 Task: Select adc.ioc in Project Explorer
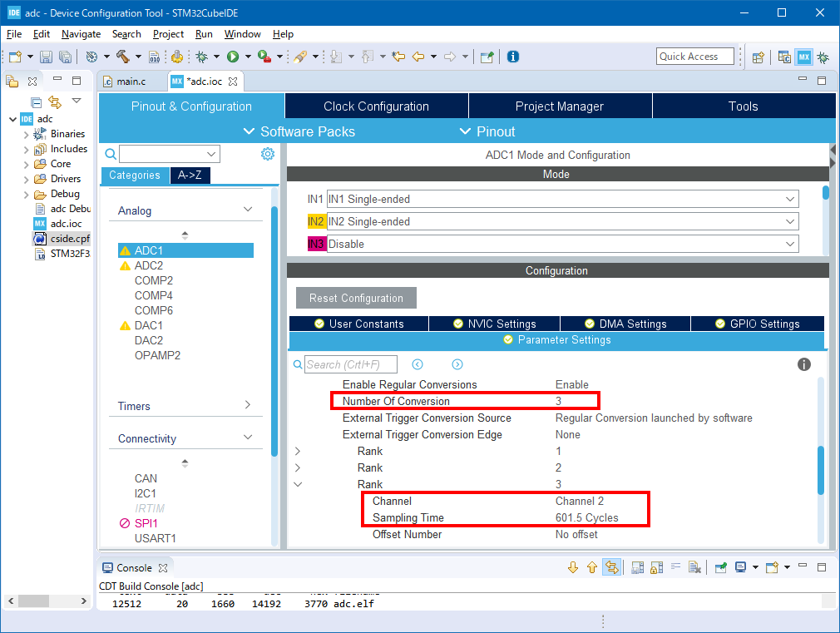66,224
